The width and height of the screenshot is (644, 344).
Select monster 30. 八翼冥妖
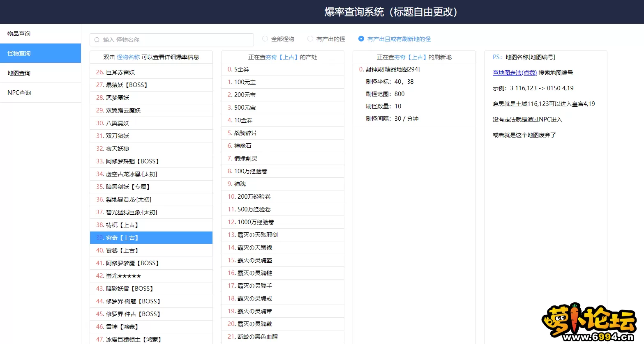(151, 123)
